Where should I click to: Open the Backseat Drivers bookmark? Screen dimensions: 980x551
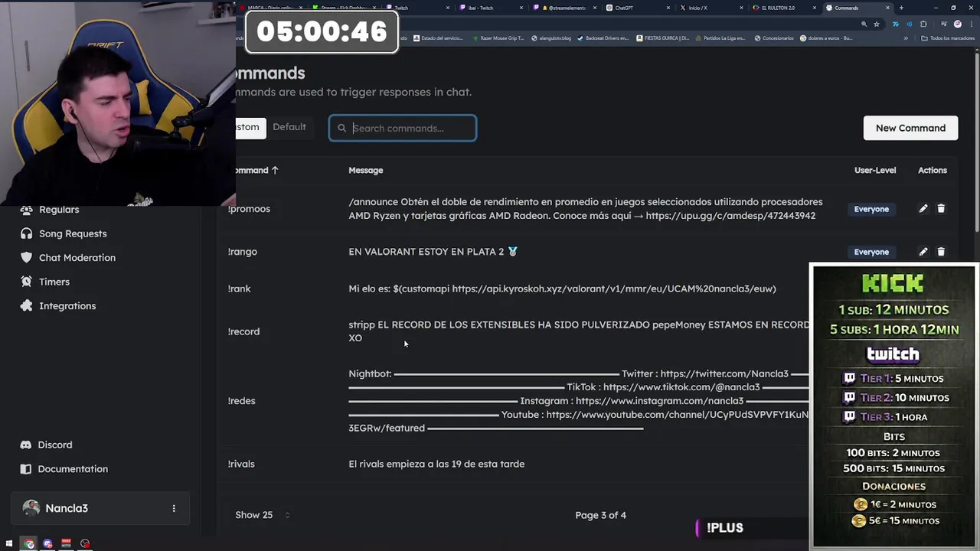[603, 38]
